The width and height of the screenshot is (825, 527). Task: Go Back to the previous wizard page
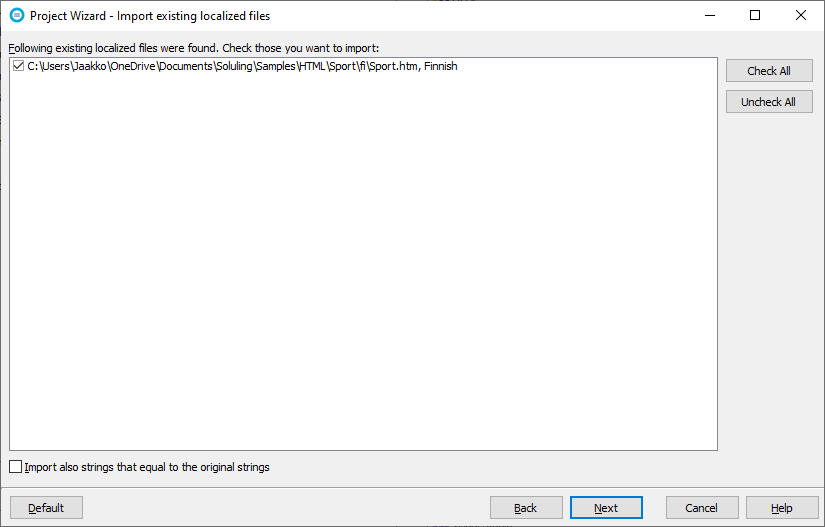(x=526, y=508)
